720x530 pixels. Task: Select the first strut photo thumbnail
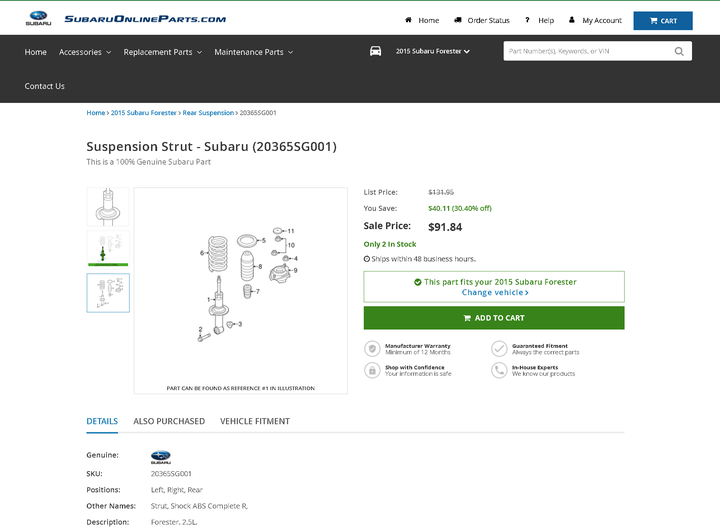coord(108,207)
